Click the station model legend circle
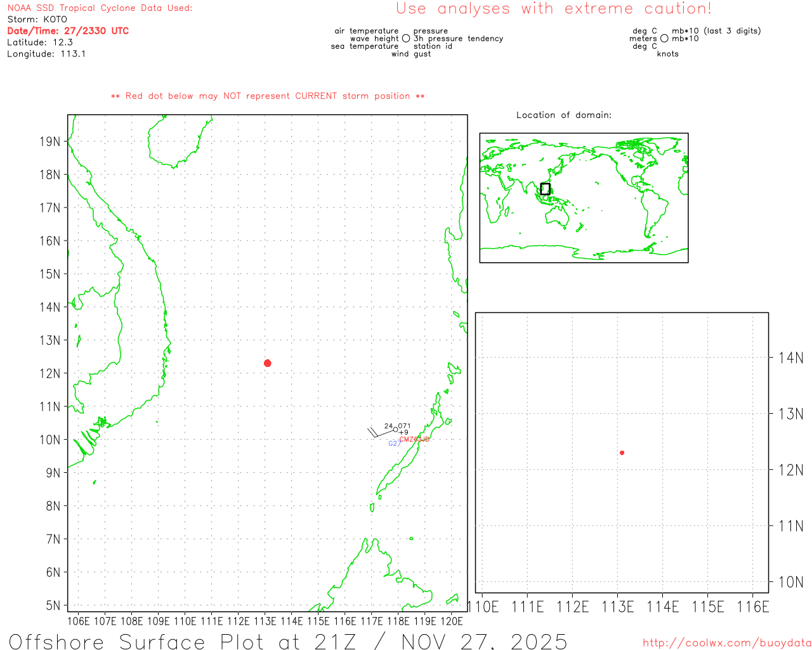The image size is (812, 650). [x=406, y=39]
